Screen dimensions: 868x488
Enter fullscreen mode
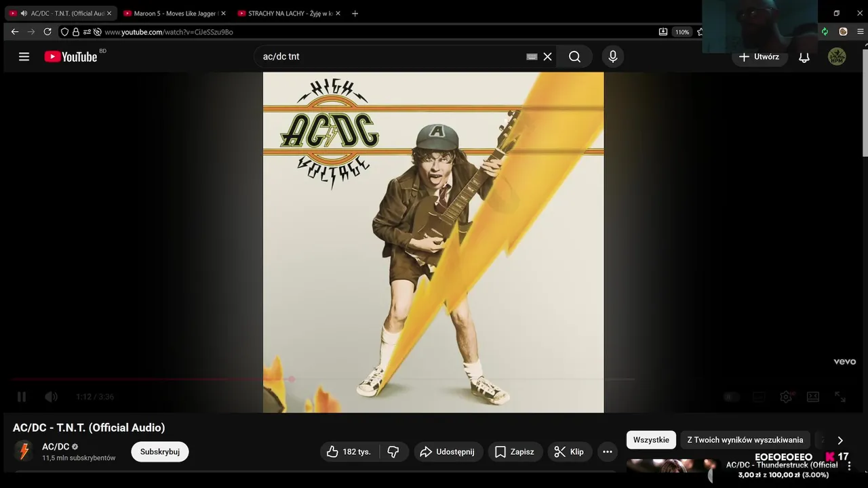(x=840, y=396)
